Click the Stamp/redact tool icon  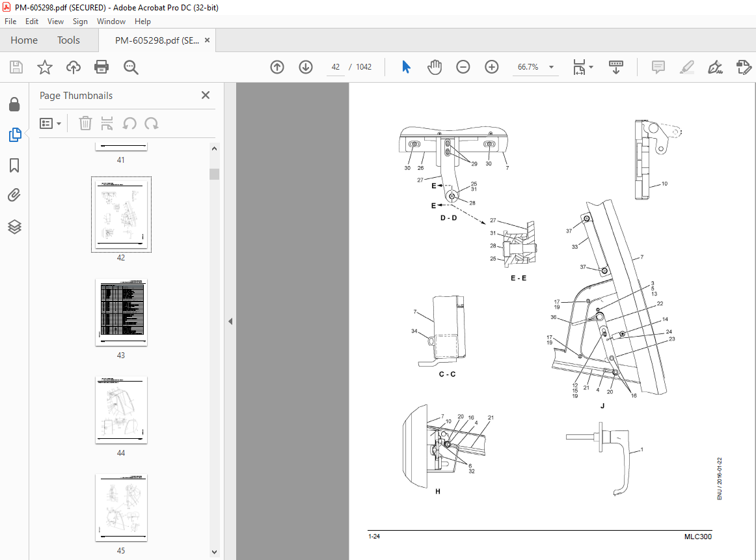tap(744, 67)
